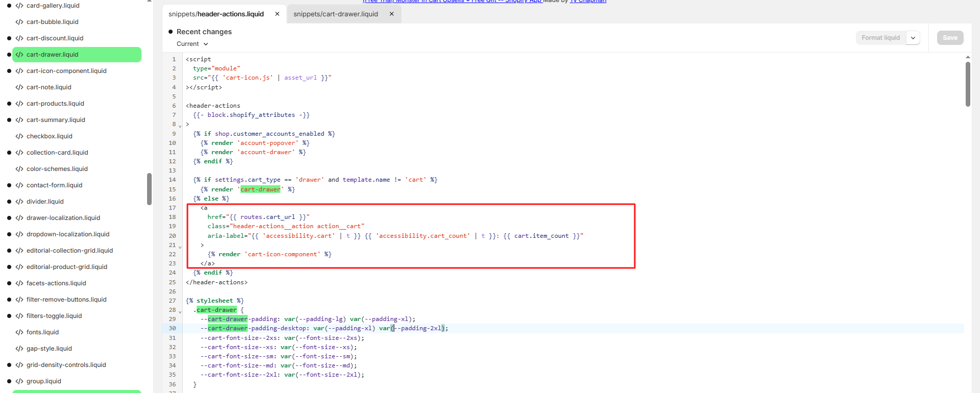Open the Current version dropdown
Viewport: 980px width, 393px height.
193,44
